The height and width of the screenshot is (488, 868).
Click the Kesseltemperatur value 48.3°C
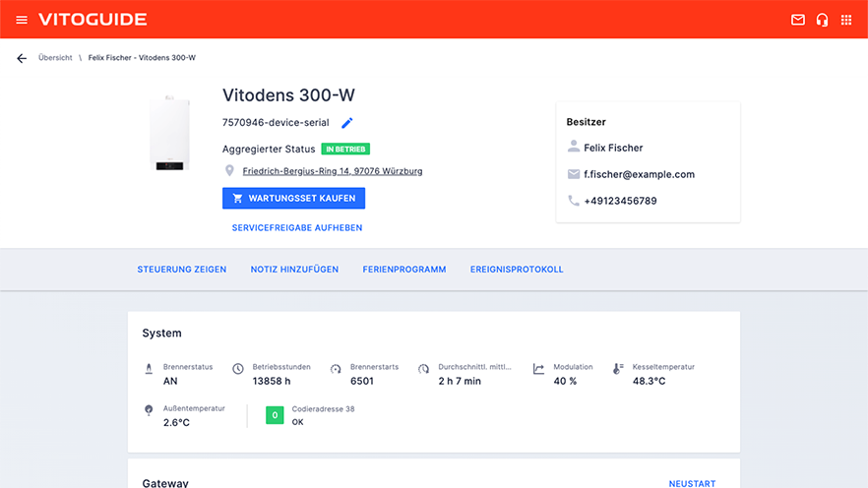tap(649, 381)
